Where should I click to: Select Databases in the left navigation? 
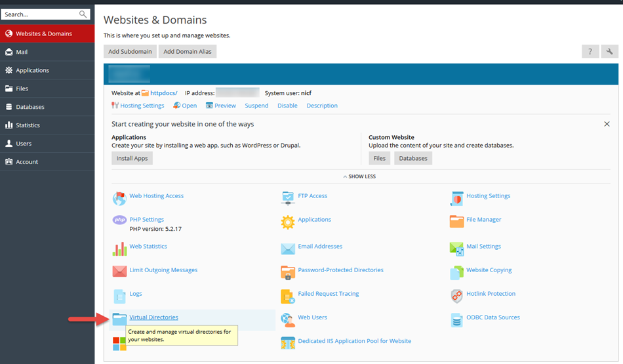30,107
